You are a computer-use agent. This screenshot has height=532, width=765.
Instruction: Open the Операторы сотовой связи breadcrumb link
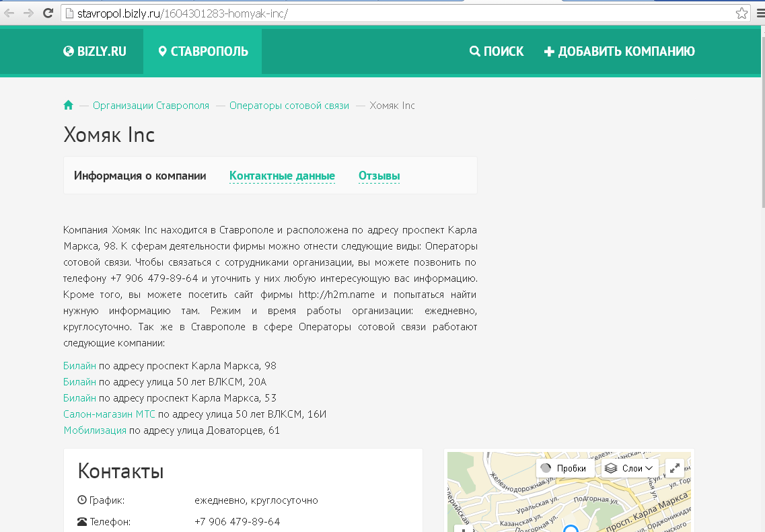(x=289, y=106)
